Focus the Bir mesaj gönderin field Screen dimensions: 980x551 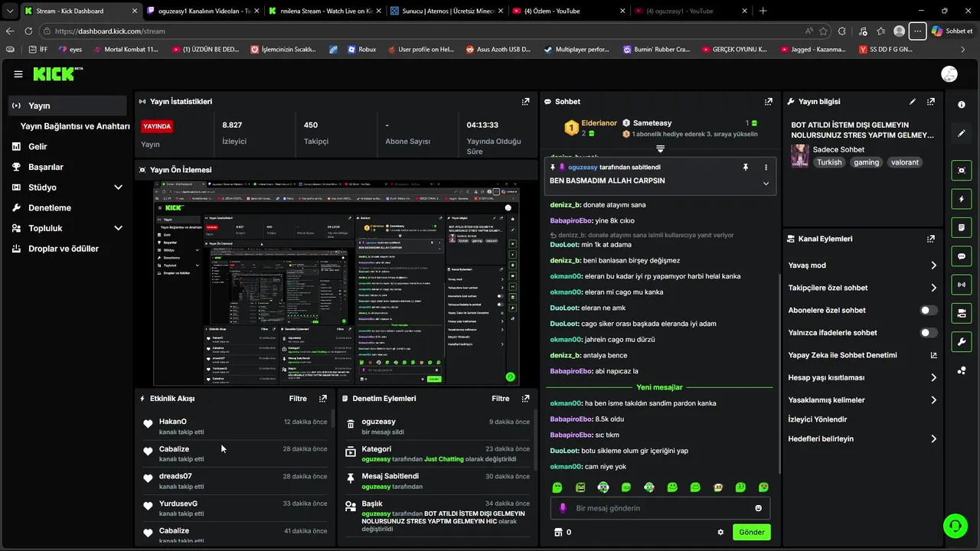coord(660,508)
